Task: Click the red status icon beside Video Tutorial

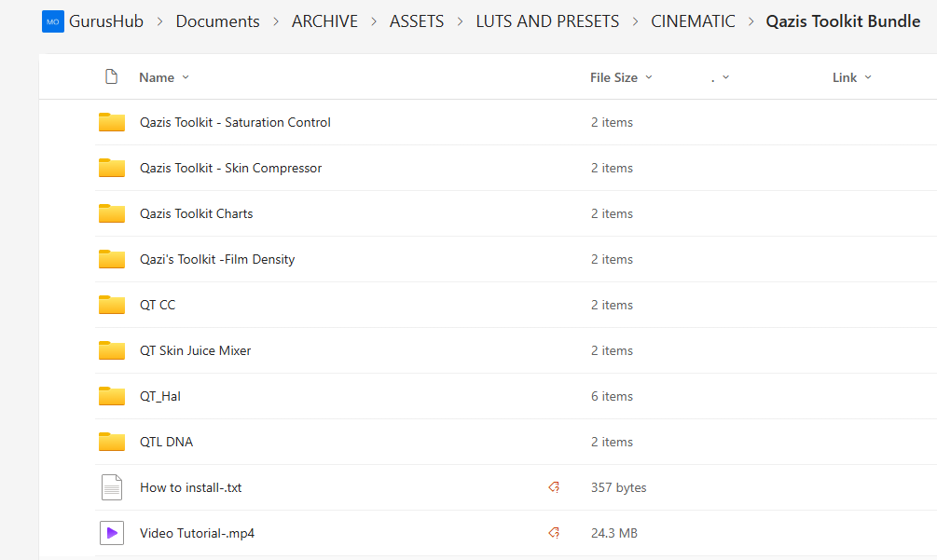Action: [554, 533]
